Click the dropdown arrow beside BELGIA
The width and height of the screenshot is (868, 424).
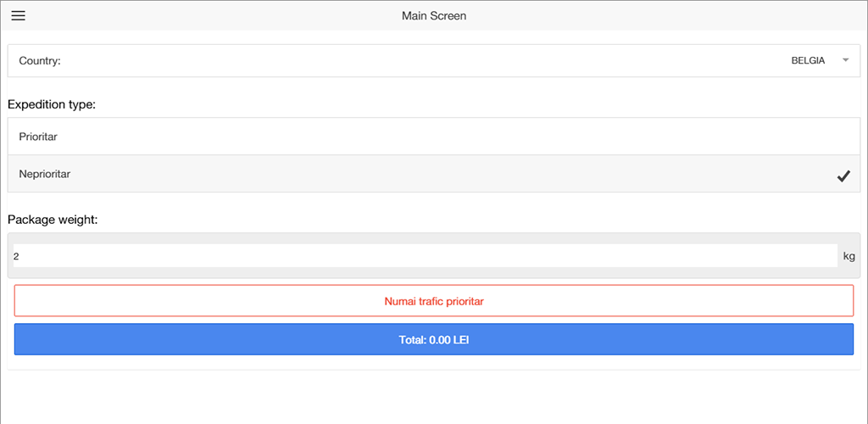pyautogui.click(x=845, y=60)
